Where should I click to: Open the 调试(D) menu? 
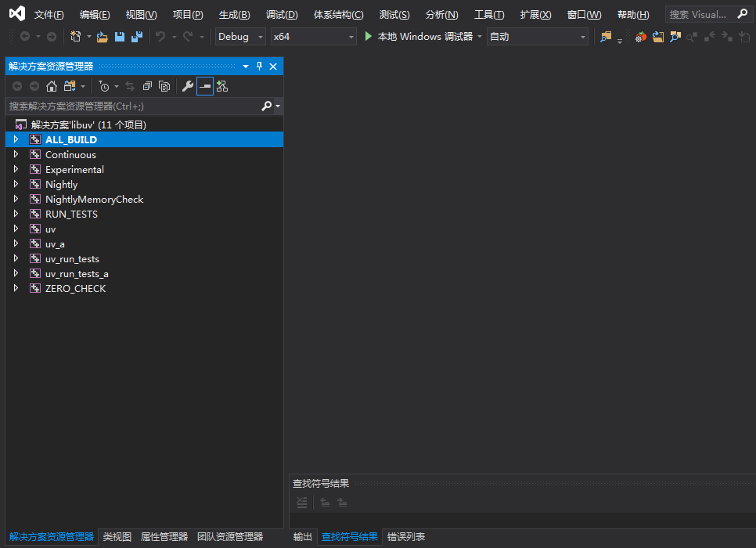click(x=282, y=14)
